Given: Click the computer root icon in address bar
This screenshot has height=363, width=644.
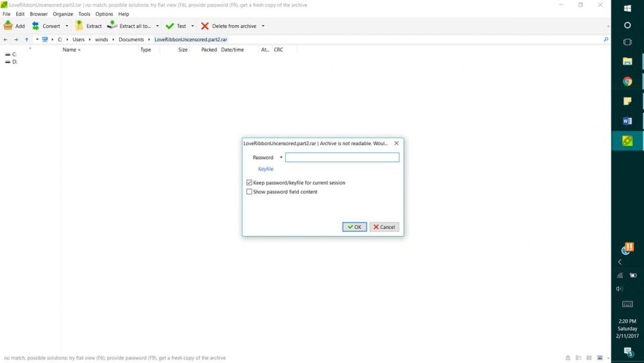Looking at the screenshot, I should [45, 39].
